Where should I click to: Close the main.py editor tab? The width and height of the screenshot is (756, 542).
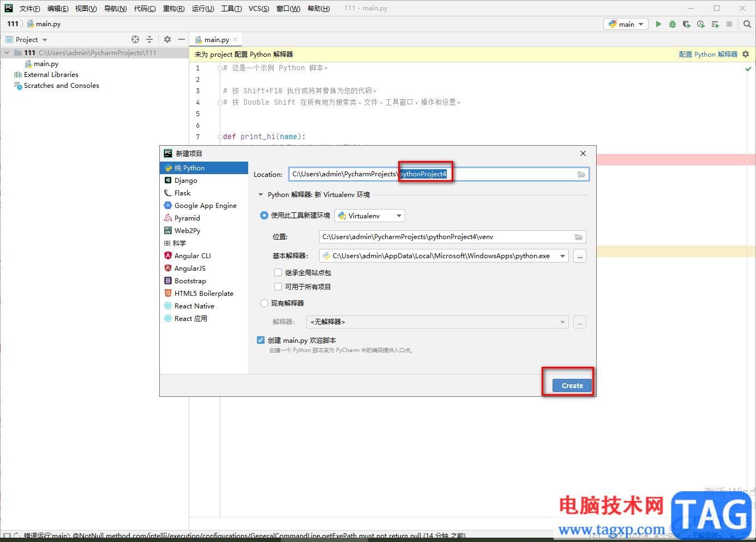tap(235, 39)
